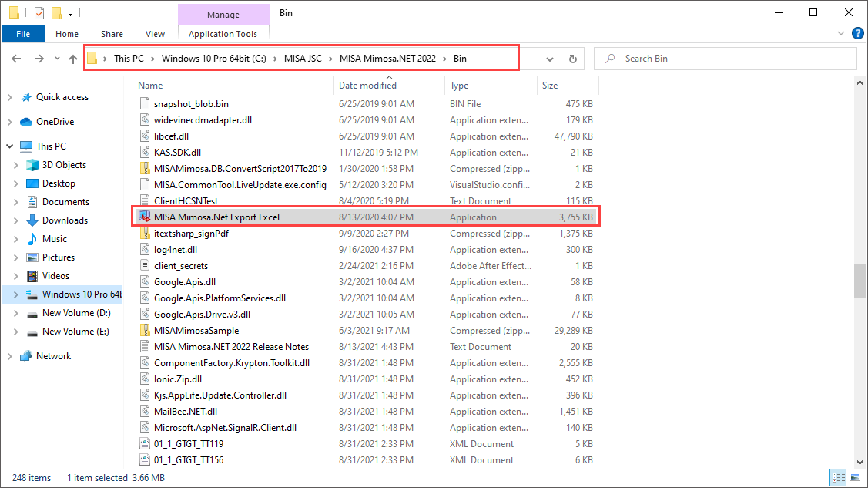
Task: Click the Forward navigation arrow
Action: [39, 58]
